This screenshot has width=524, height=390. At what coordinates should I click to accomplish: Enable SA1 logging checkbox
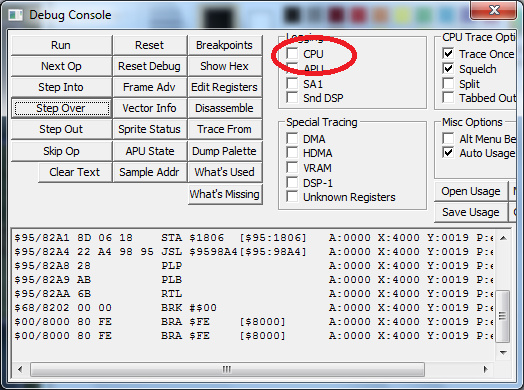click(292, 83)
